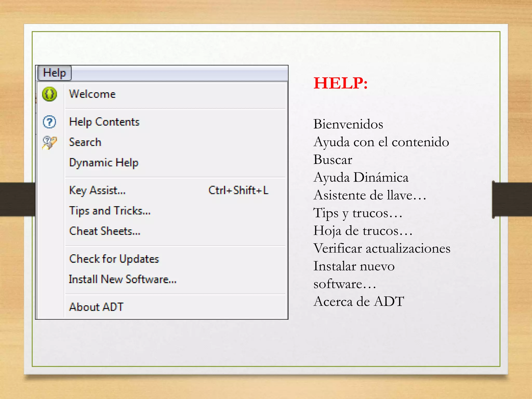The height and width of the screenshot is (399, 532).
Task: Click 'Ayuda con el contenido' text
Action: tap(381, 142)
